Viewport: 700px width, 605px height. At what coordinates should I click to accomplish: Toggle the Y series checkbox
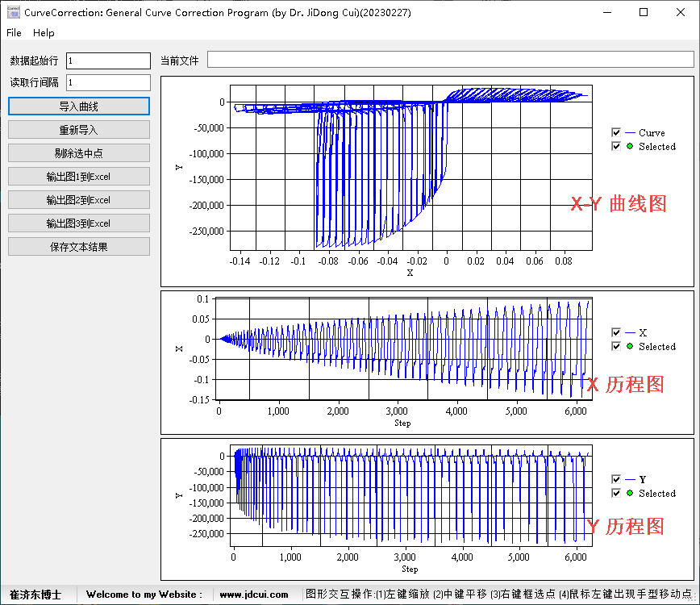coord(616,479)
